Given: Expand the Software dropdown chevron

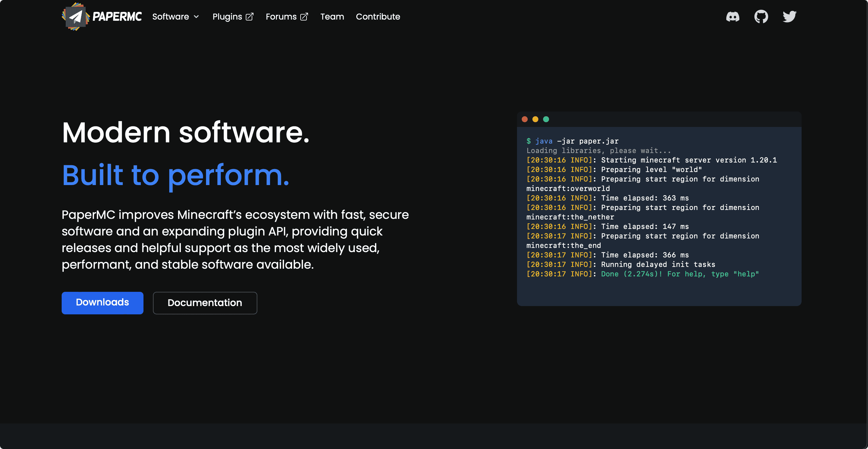Looking at the screenshot, I should [197, 17].
